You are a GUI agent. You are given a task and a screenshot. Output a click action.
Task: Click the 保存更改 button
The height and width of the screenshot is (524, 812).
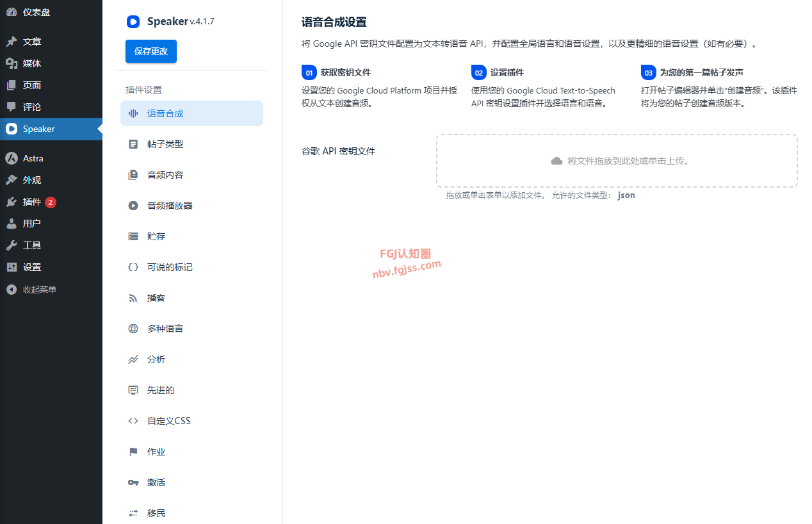coord(151,51)
